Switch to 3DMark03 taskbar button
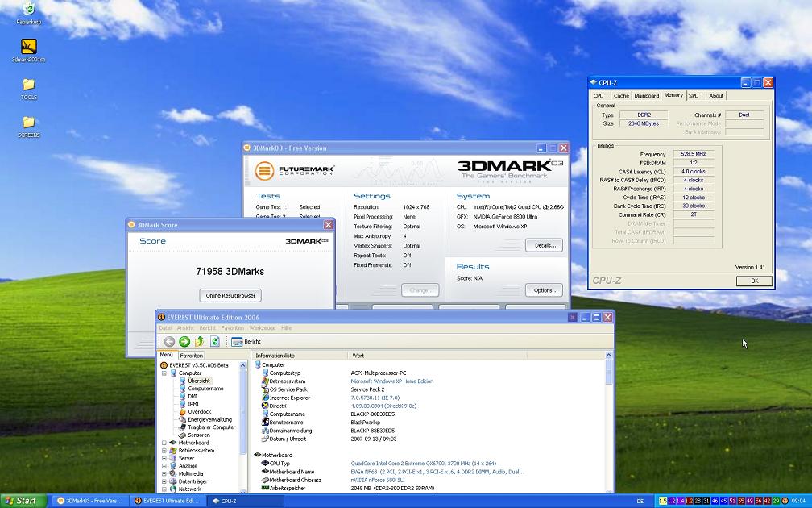 (x=89, y=502)
